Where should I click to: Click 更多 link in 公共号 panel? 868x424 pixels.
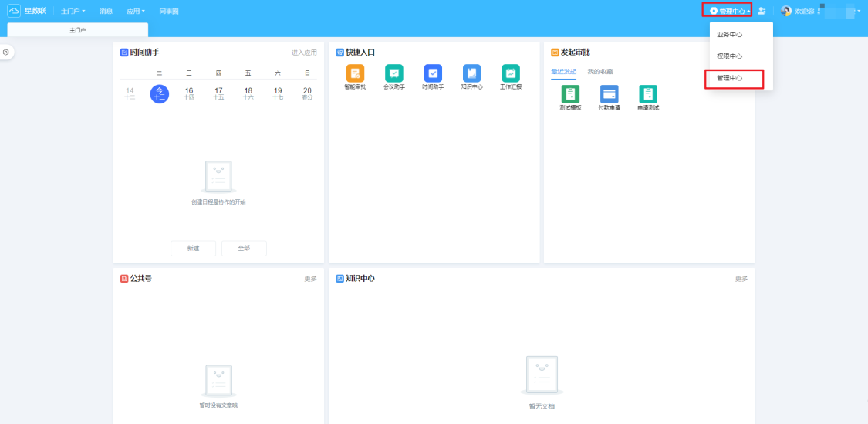[x=311, y=279]
